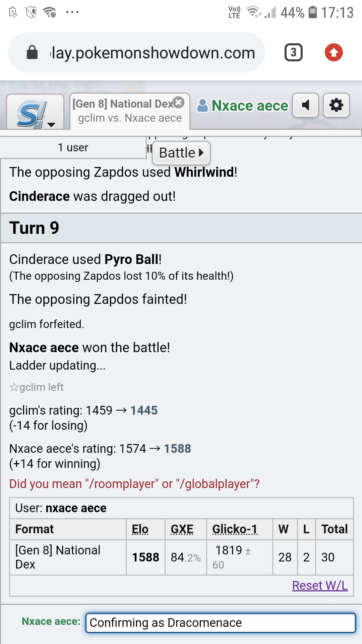Viewport: 362px width, 644px height.
Task: Click the GXE column header
Action: (x=182, y=529)
